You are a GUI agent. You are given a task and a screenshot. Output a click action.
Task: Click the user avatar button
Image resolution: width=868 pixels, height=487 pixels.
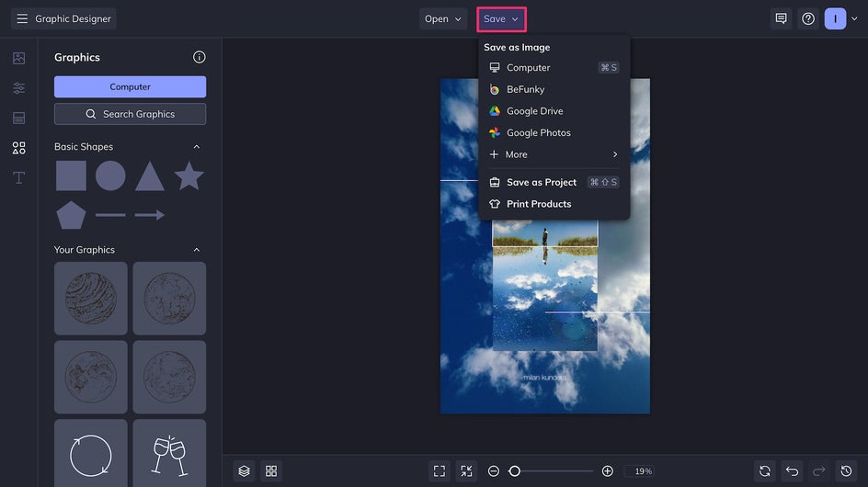click(x=835, y=18)
